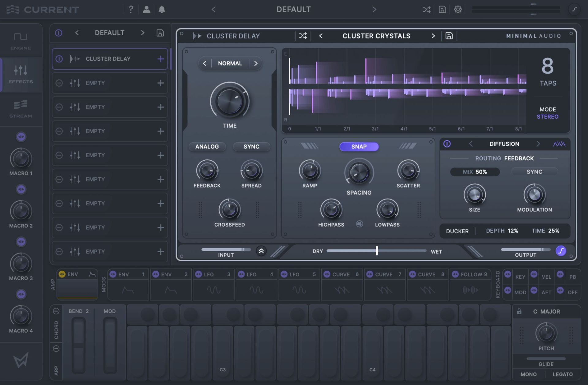The width and height of the screenshot is (588, 385).
Task: Save the global DEFAULT preset
Action: pyautogui.click(x=442, y=10)
